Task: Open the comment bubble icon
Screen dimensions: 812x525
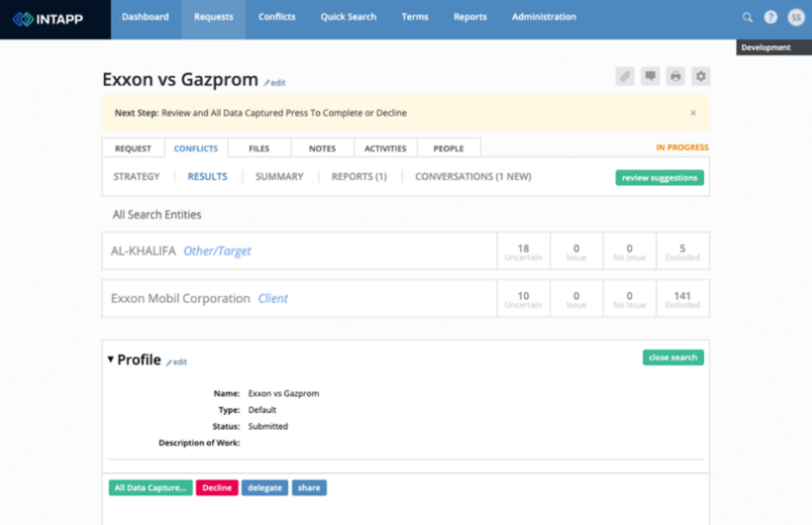Action: click(650, 76)
